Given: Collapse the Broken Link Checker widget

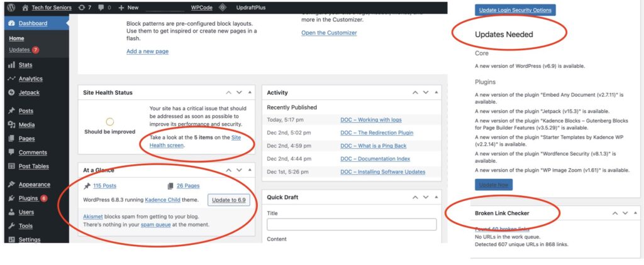Looking at the screenshot, I should click(x=635, y=214).
